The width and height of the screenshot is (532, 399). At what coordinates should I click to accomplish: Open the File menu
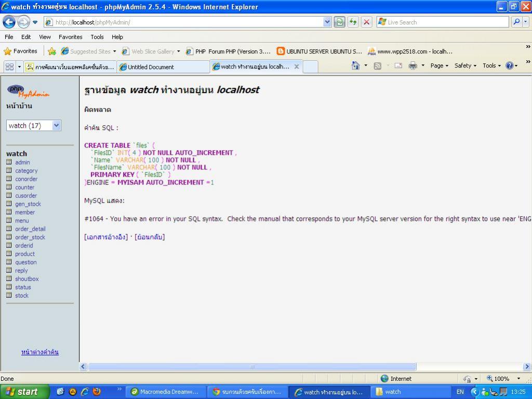tap(9, 37)
